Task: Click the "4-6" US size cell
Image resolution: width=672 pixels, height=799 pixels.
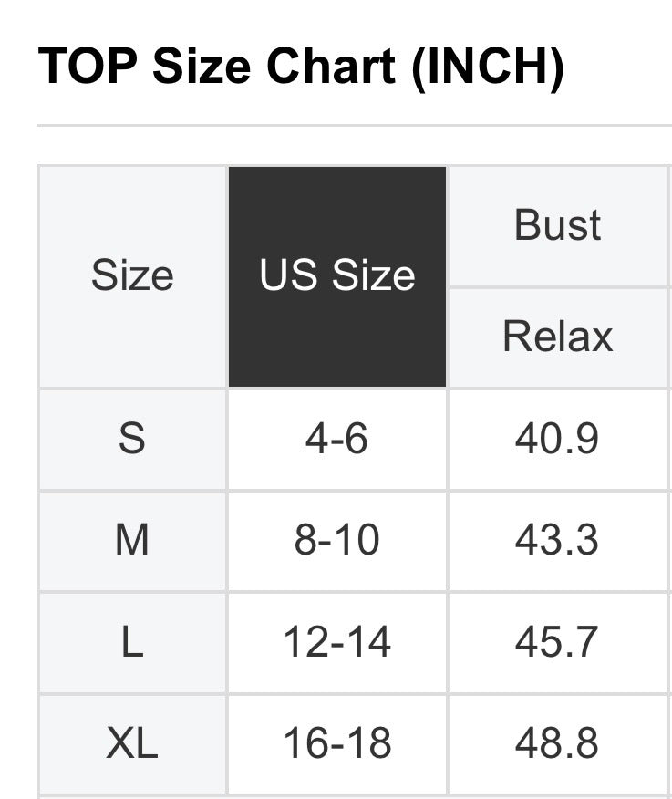Action: click(337, 439)
